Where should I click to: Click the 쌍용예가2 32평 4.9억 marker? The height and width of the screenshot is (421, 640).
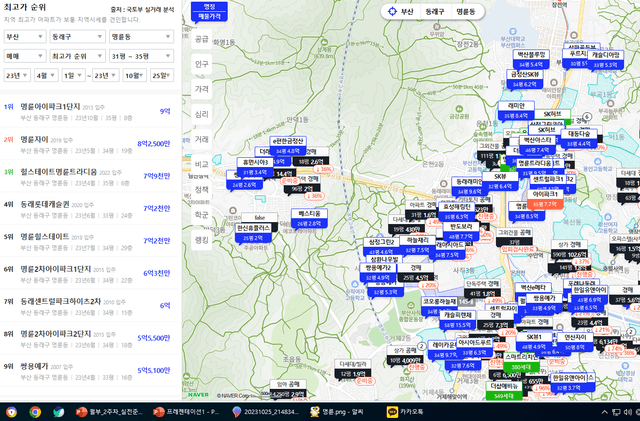coord(378,273)
